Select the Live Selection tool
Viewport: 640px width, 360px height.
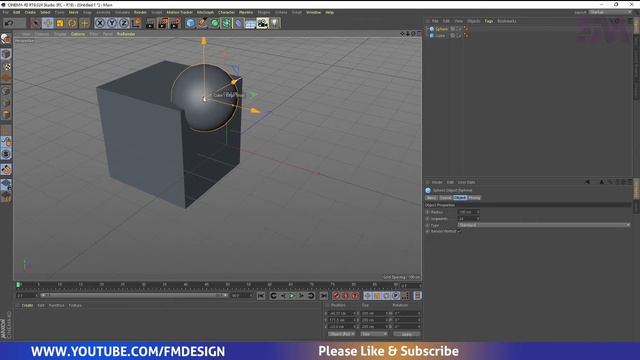(x=35, y=23)
